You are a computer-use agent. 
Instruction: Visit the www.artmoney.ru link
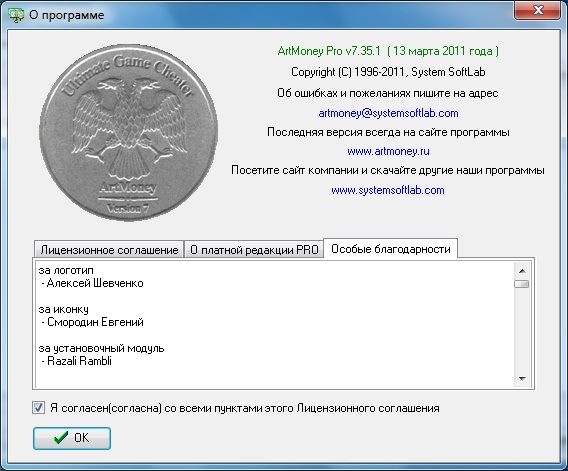[388, 151]
